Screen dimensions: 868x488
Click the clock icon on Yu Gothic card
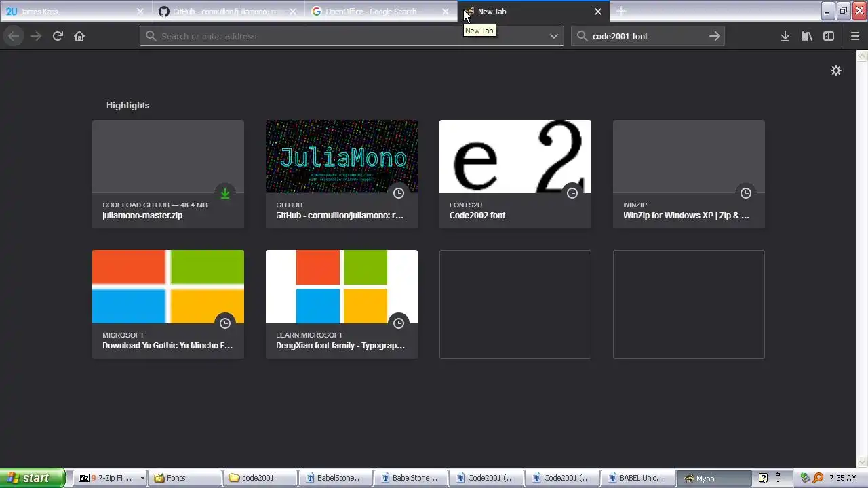coord(225,323)
